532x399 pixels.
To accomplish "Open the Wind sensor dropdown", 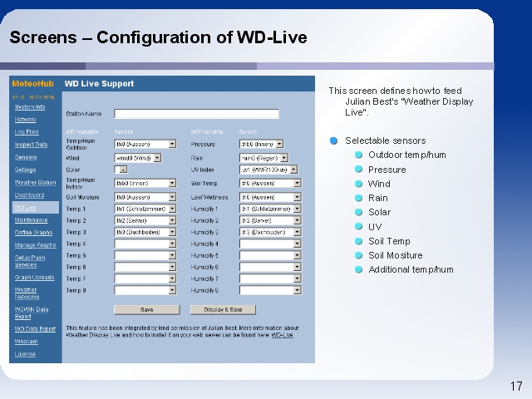I will tap(137, 158).
